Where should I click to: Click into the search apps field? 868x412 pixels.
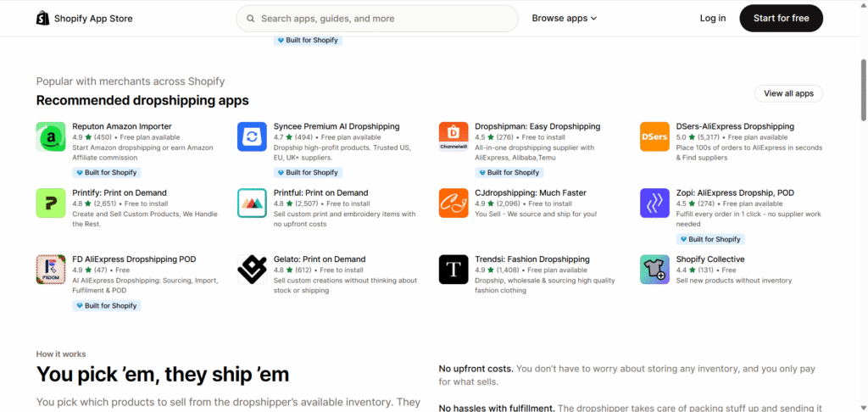pyautogui.click(x=377, y=19)
